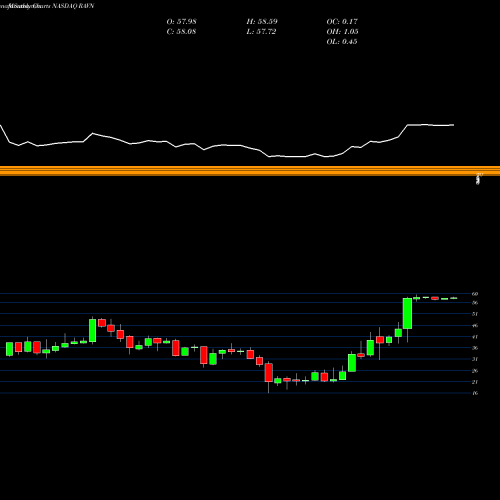Select the 21 price axis label
The width and height of the screenshot is (500, 500).
[x=475, y=382]
